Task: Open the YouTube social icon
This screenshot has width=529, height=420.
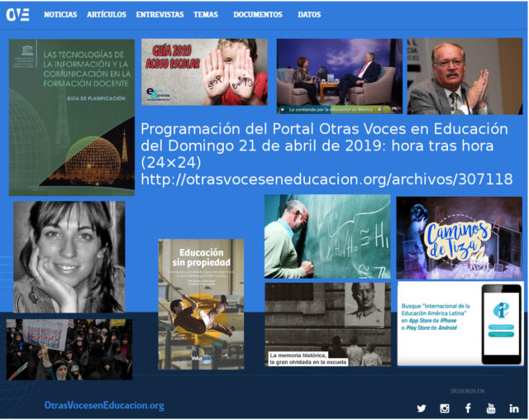Action: (x=491, y=408)
